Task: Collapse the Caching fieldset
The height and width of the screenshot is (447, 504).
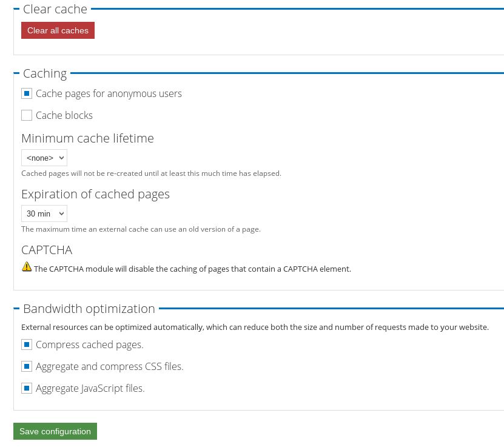Action: (45, 73)
